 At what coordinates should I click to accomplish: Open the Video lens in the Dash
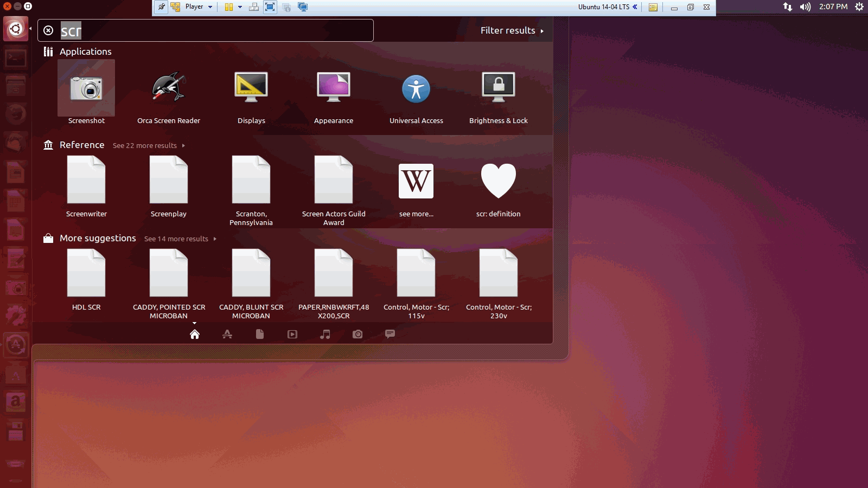pyautogui.click(x=292, y=334)
